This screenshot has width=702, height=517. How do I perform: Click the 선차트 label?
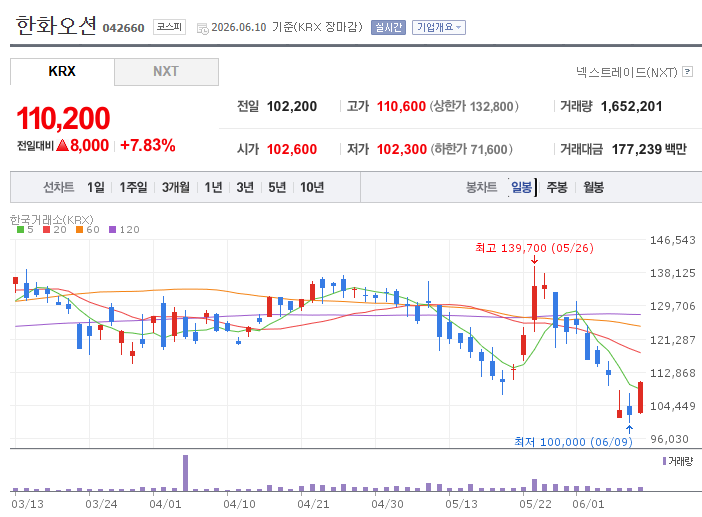58,187
